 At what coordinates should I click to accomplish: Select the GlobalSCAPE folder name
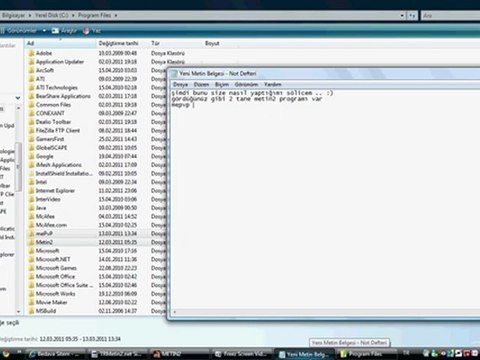point(51,148)
